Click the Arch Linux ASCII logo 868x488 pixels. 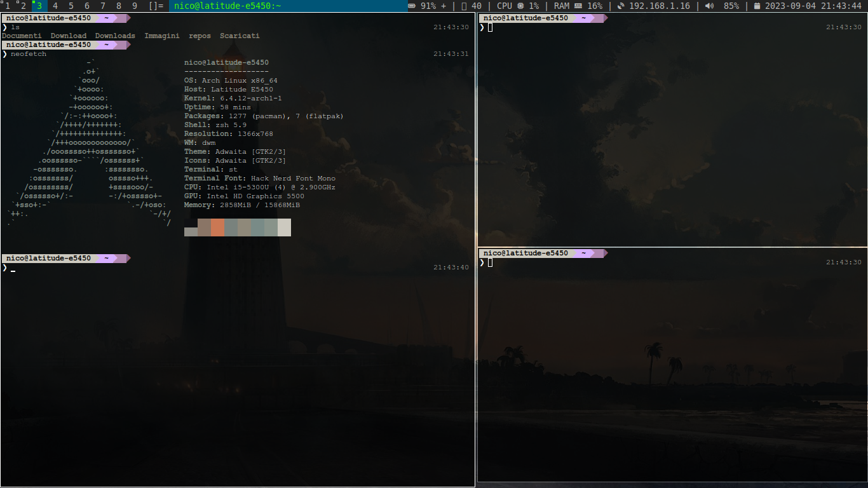tap(89, 143)
